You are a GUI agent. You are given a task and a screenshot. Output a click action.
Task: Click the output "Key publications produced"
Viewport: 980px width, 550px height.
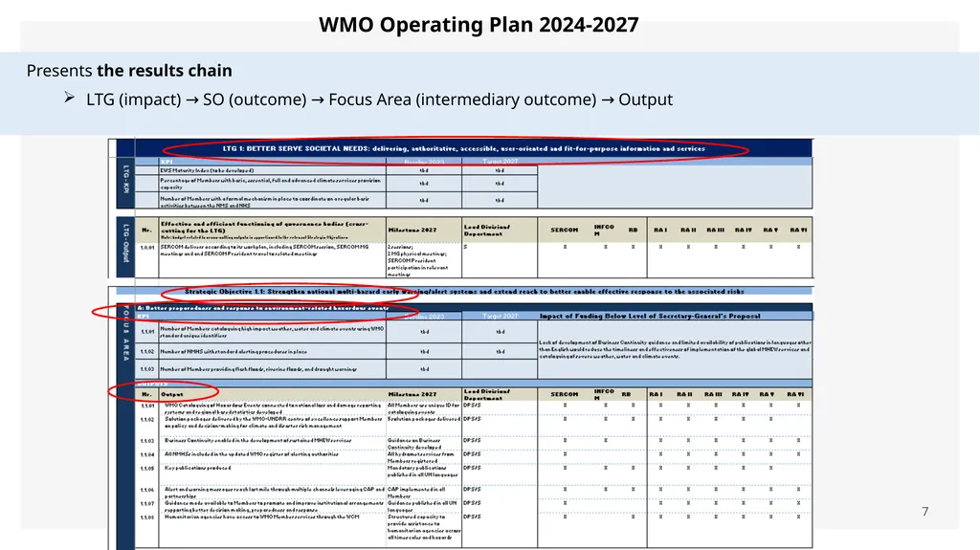[x=197, y=468]
